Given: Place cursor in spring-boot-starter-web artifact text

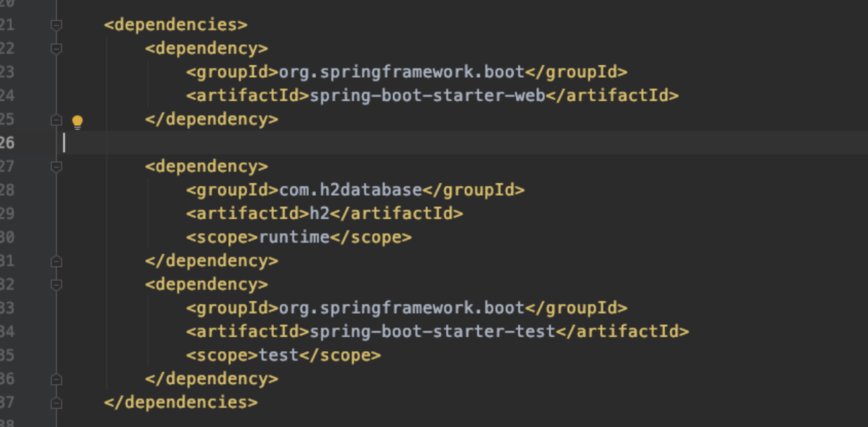Looking at the screenshot, I should [x=427, y=96].
